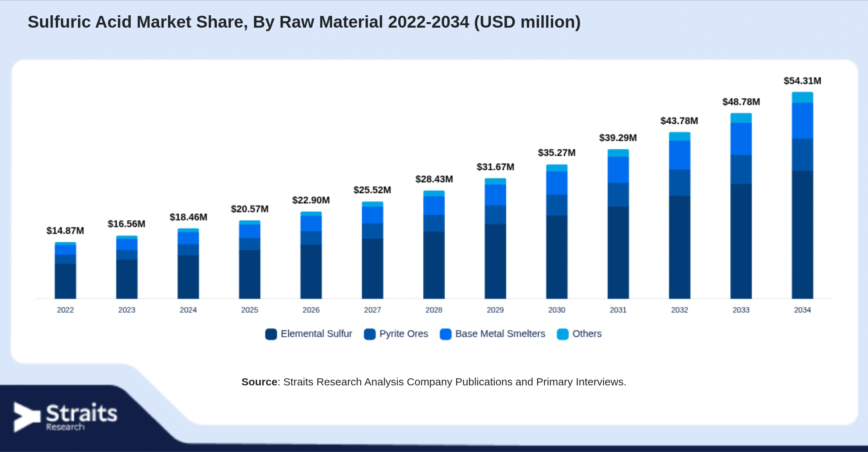
Task: Select the 2034 stacked bar
Action: [x=802, y=195]
